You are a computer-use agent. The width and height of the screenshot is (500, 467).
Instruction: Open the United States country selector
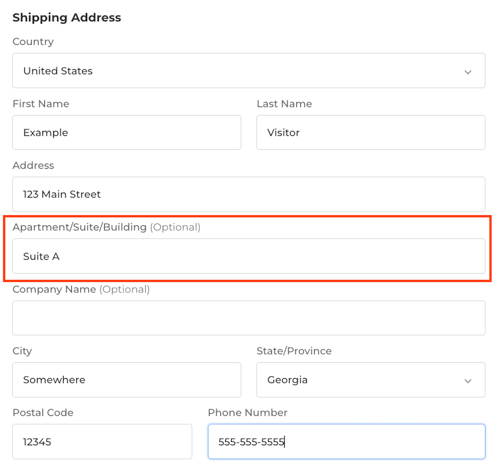click(249, 71)
